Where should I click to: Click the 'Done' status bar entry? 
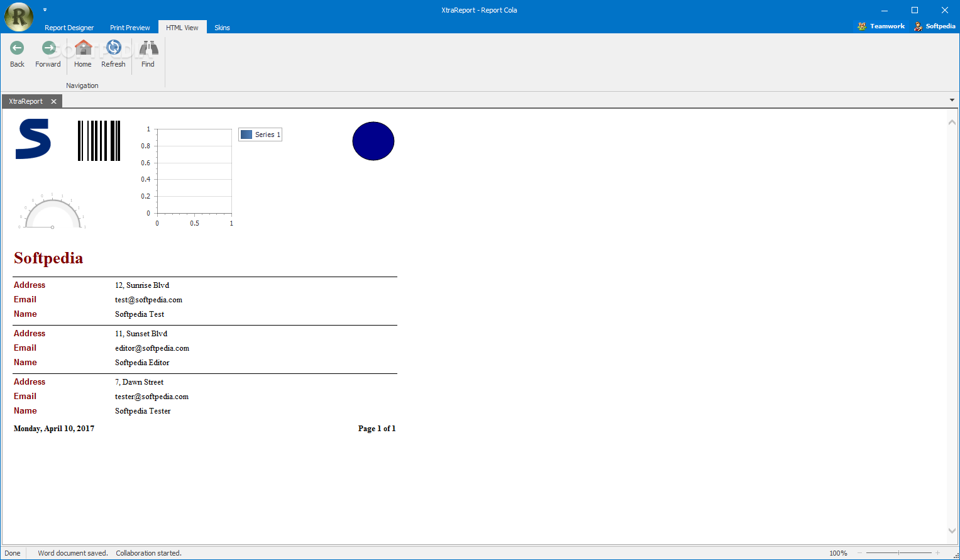tap(13, 553)
